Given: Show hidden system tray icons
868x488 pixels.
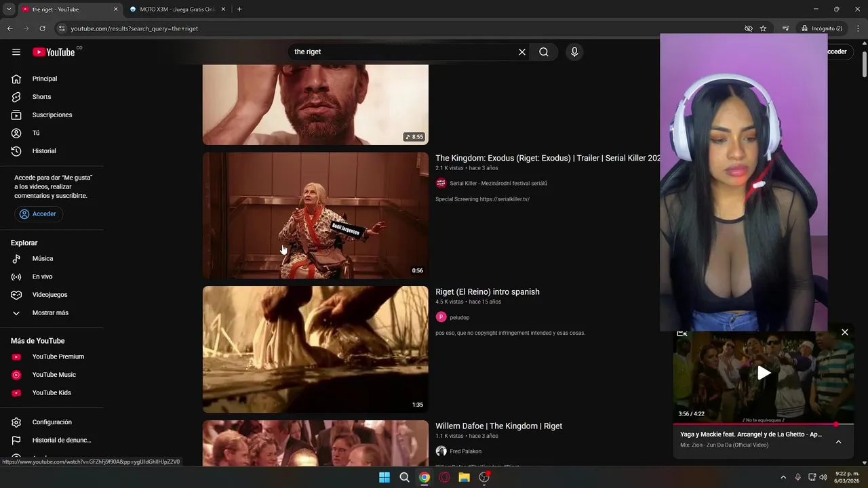Looking at the screenshot, I should tap(783, 477).
